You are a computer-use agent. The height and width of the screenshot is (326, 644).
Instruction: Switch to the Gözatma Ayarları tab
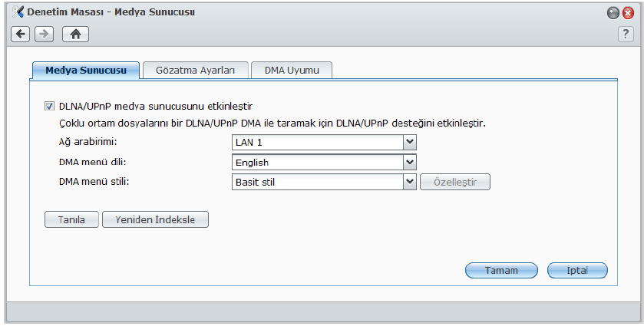pyautogui.click(x=195, y=70)
